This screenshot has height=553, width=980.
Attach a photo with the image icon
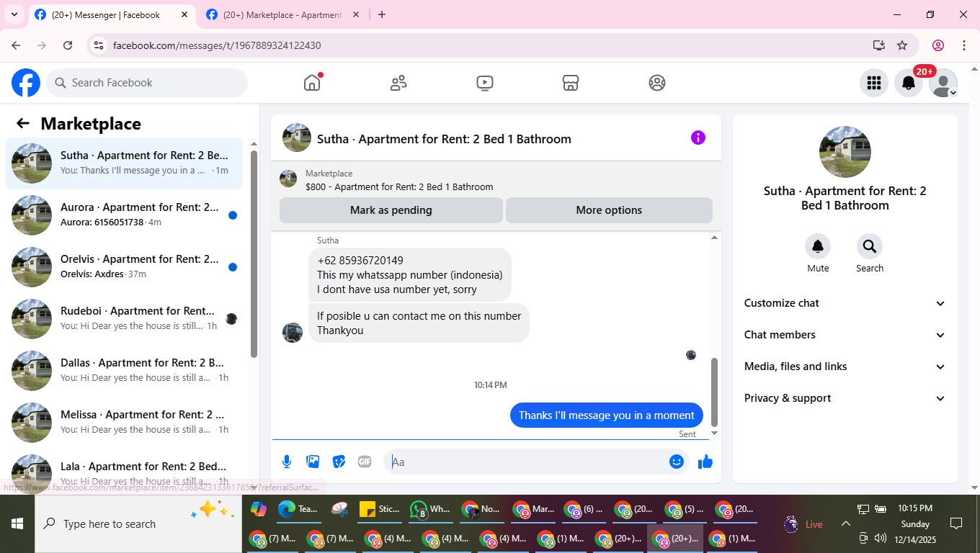pyautogui.click(x=313, y=462)
